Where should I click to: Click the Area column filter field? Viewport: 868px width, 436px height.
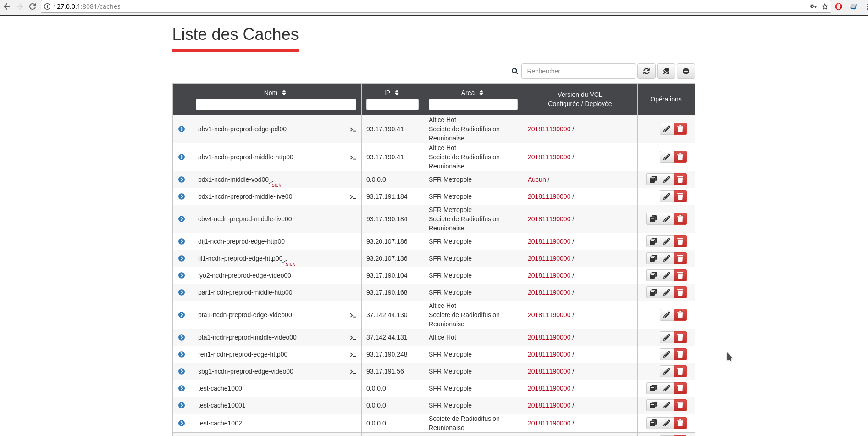coord(473,104)
